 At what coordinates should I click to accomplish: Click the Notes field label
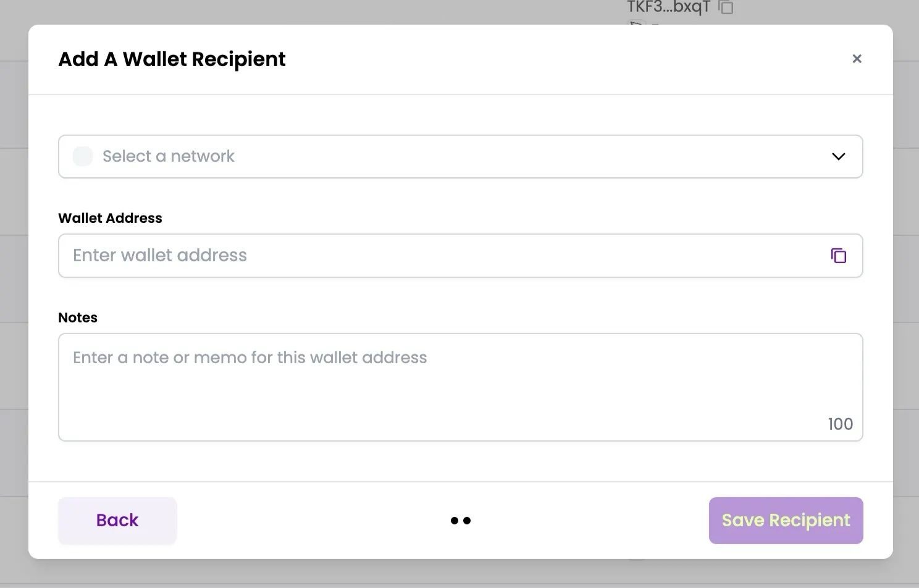78,317
